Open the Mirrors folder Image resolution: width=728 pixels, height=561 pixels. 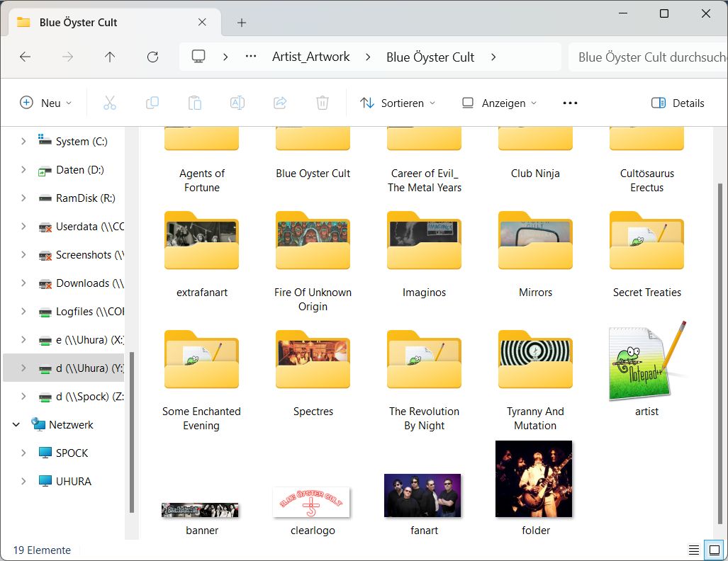point(535,255)
